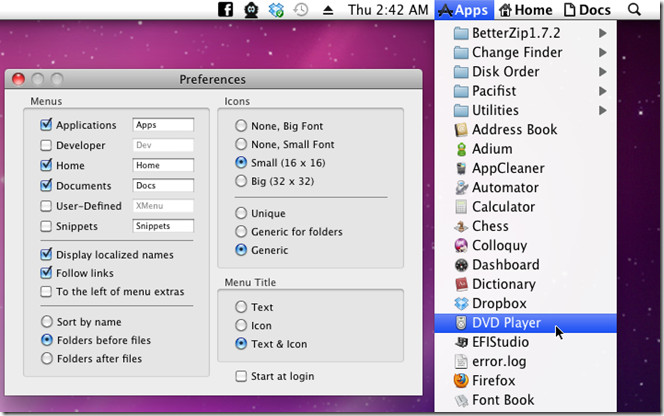The image size is (664, 416).
Task: Click the Disk Order folder icon
Action: tap(461, 72)
